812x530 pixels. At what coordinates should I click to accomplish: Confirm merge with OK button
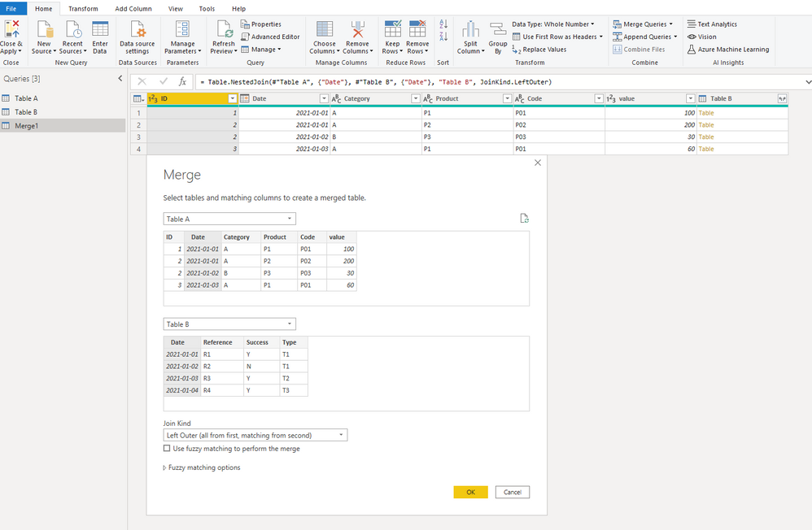tap(471, 493)
